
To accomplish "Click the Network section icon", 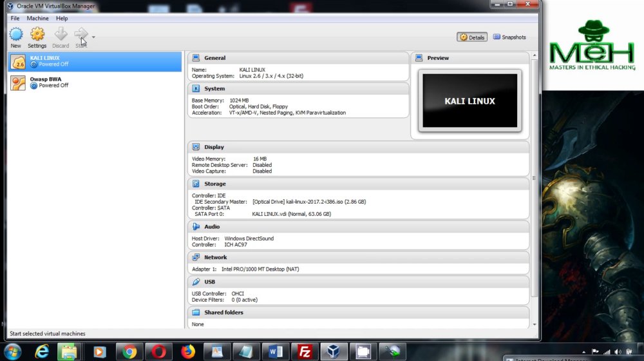I will click(196, 257).
